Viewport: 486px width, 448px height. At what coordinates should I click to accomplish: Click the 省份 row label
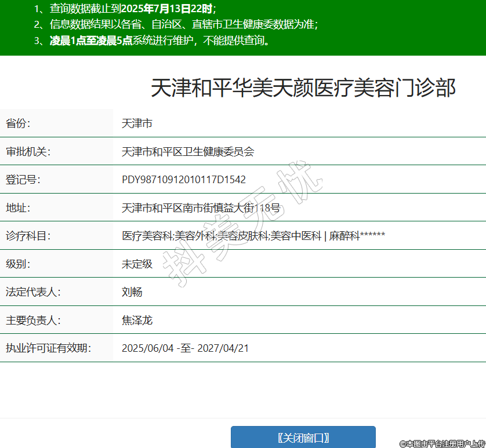tap(19, 123)
